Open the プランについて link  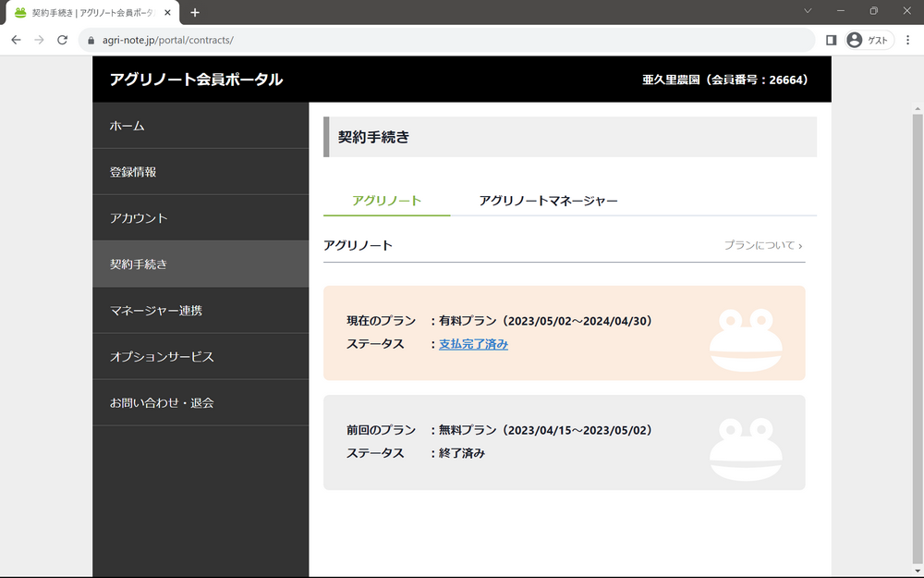pyautogui.click(x=763, y=245)
